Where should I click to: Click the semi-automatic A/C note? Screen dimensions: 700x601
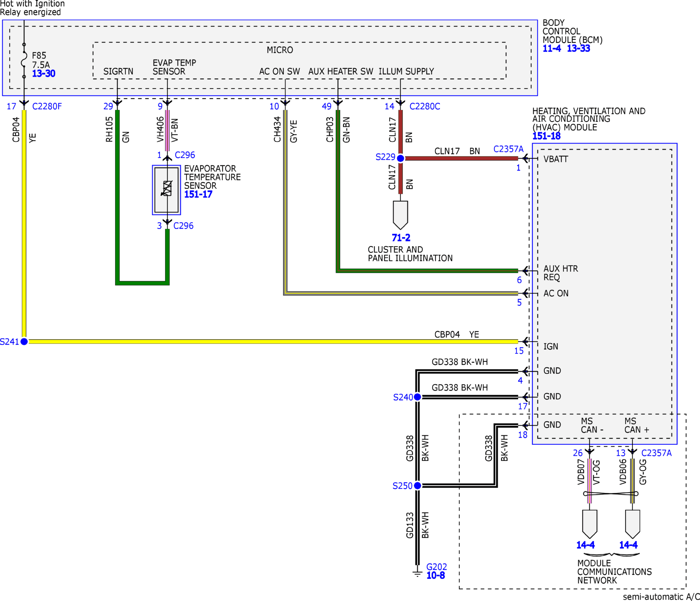click(x=661, y=597)
